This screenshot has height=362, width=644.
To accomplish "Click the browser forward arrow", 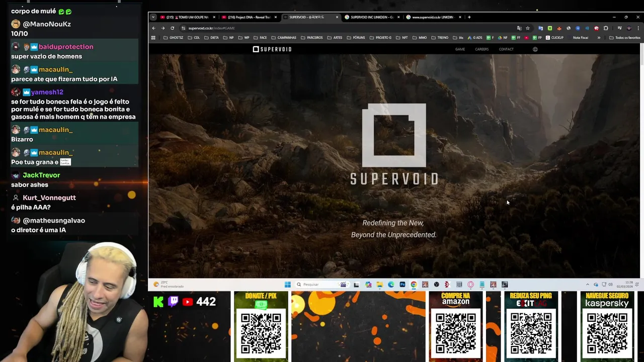I will point(163,28).
